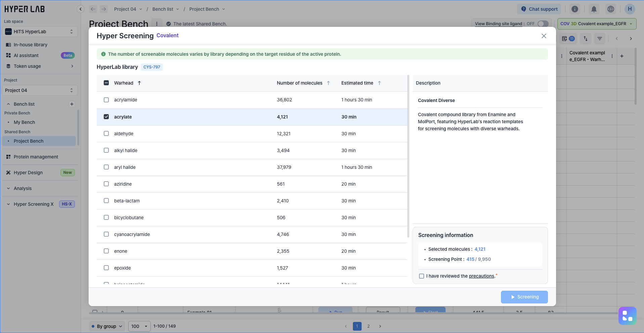Open the language globe icon
This screenshot has width=644, height=333.
click(x=611, y=9)
